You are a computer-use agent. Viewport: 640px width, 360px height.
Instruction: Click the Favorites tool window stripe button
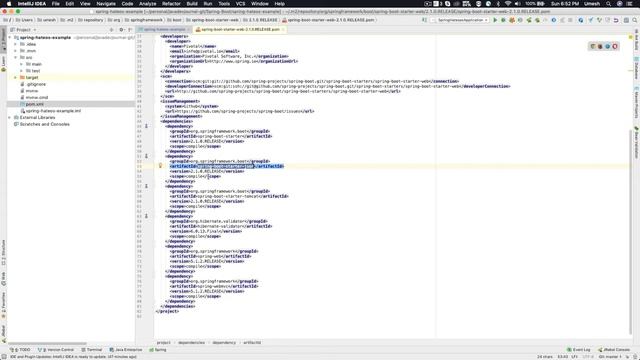point(3,305)
